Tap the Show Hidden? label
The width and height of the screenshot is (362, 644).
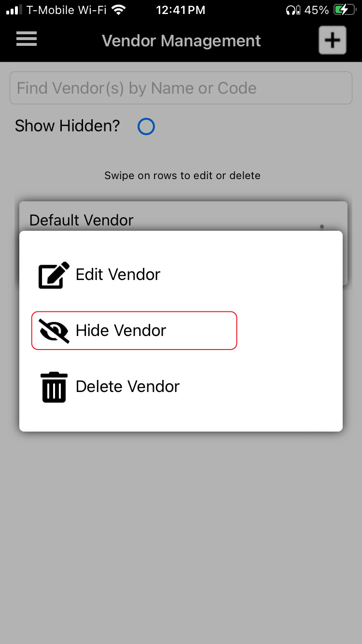click(67, 126)
